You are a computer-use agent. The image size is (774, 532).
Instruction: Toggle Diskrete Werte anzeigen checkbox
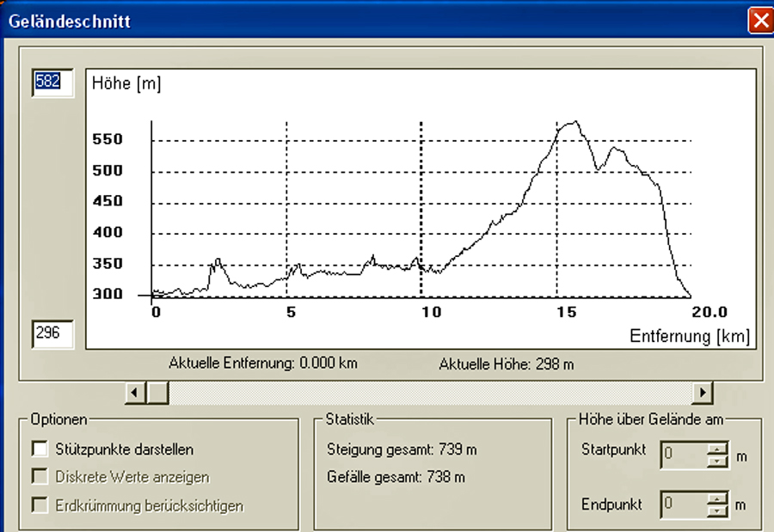40,477
